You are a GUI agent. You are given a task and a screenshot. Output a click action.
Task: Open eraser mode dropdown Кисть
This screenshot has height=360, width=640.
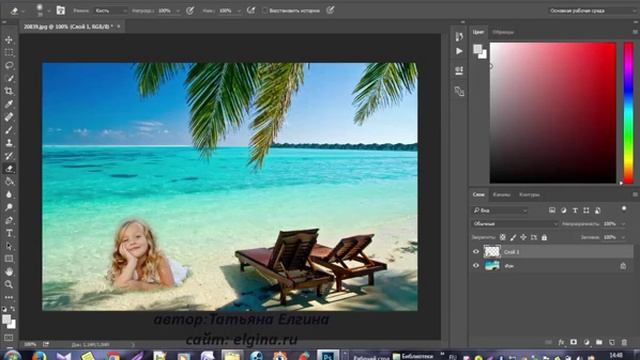(x=110, y=11)
